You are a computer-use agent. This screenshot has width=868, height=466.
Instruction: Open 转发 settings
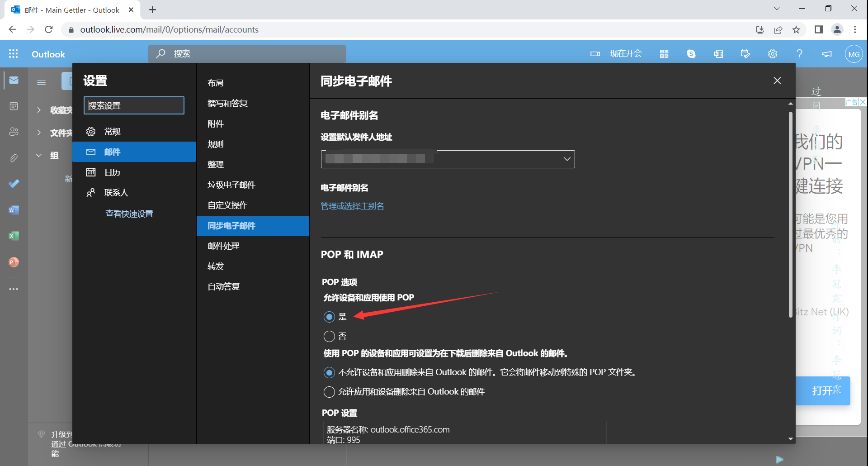253,266
